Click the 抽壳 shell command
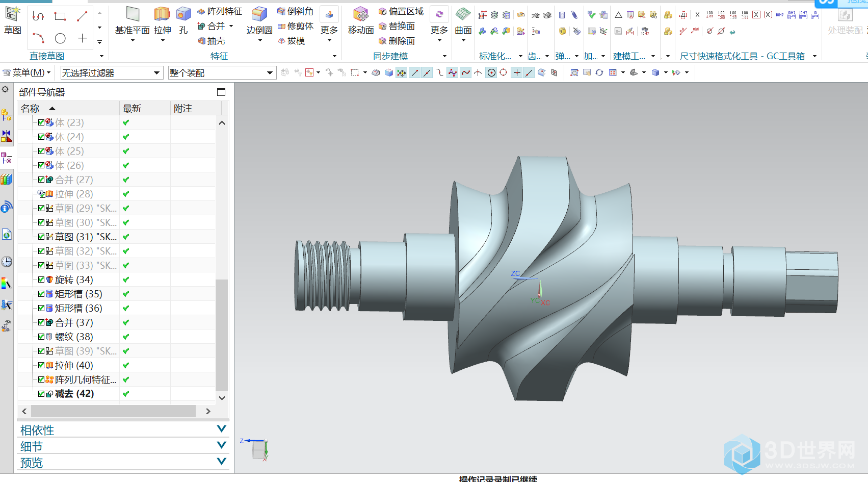The image size is (868, 482). pyautogui.click(x=211, y=41)
